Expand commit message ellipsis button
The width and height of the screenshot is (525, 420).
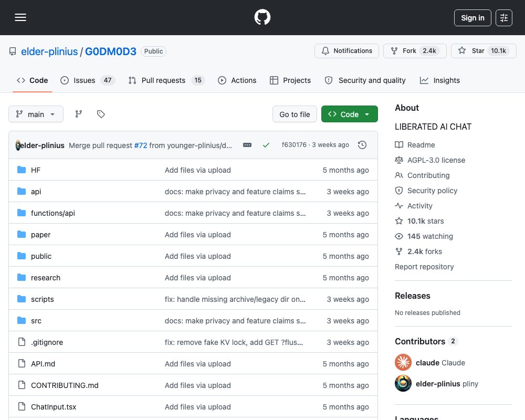[x=247, y=145]
